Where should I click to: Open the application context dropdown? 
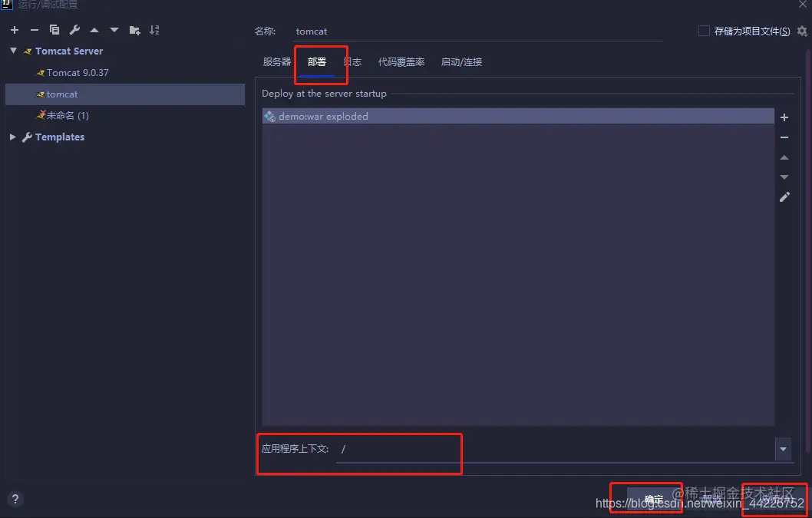pos(782,449)
